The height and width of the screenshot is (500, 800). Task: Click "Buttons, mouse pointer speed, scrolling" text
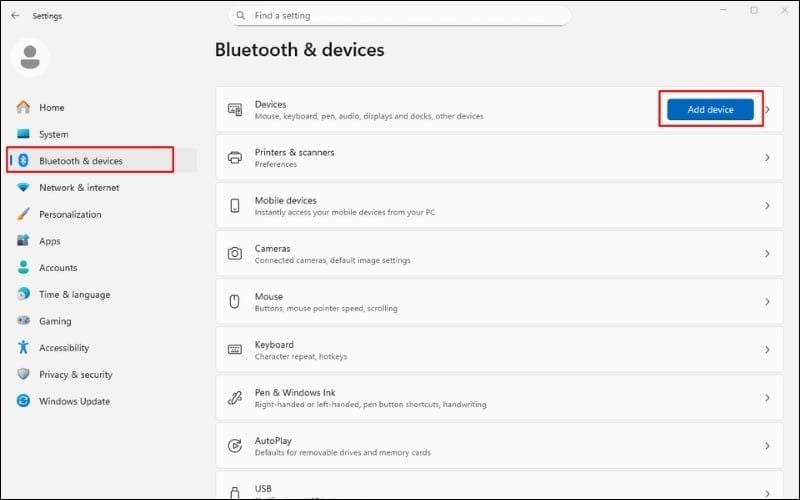[326, 308]
